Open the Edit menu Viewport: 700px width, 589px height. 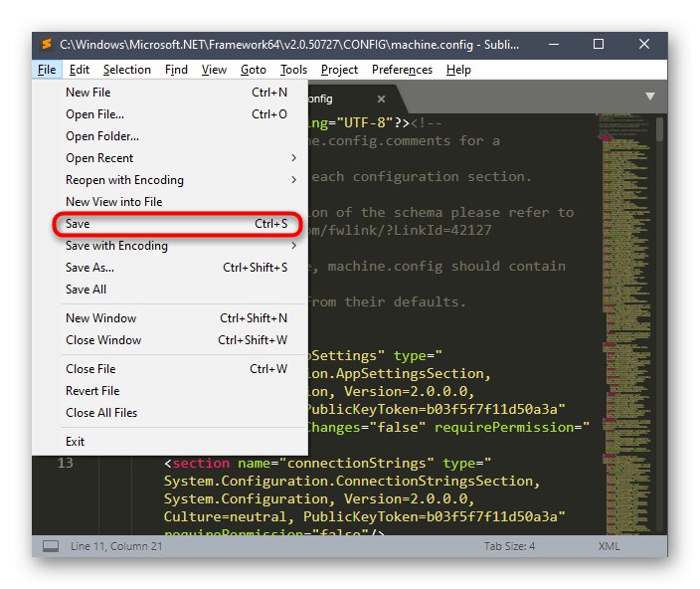[80, 70]
